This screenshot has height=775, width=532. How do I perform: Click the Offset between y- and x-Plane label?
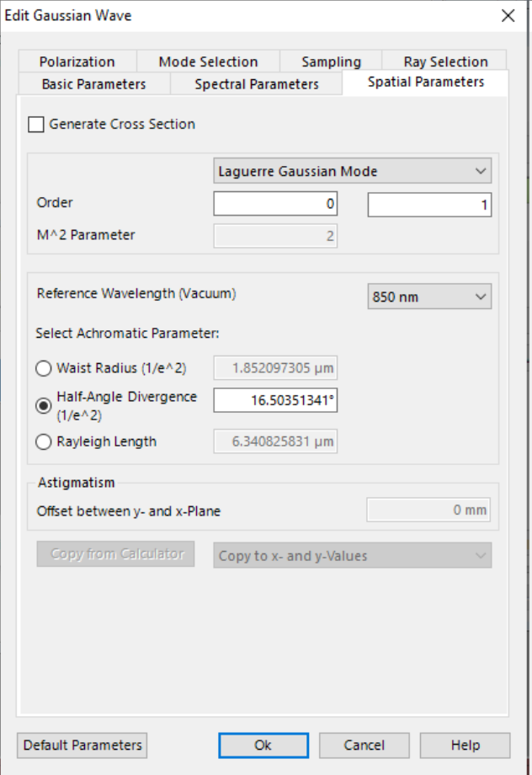(x=129, y=511)
